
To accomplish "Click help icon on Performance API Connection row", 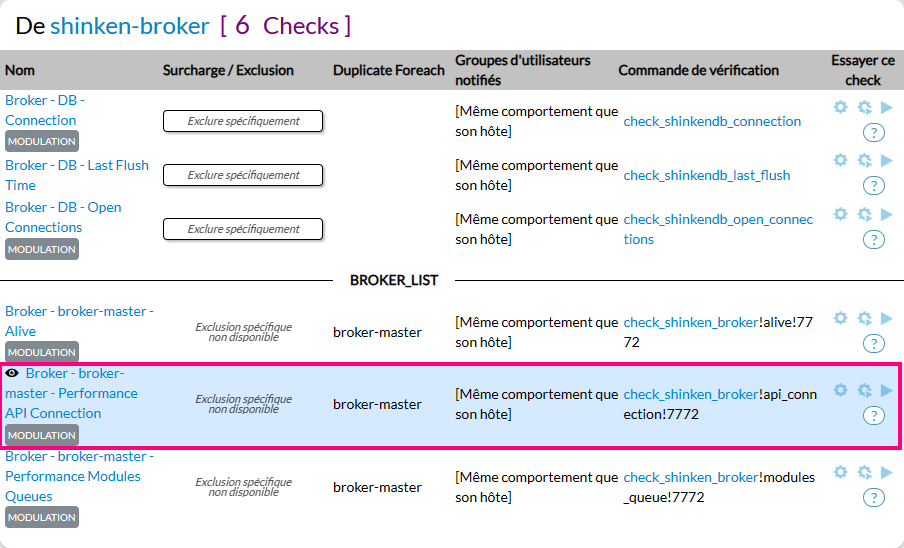I will (x=873, y=415).
